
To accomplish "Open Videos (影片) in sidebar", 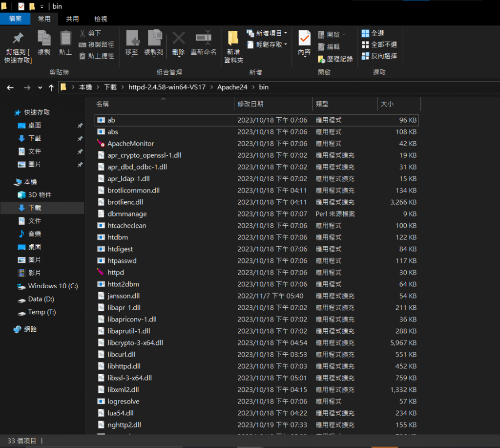I will click(x=29, y=273).
